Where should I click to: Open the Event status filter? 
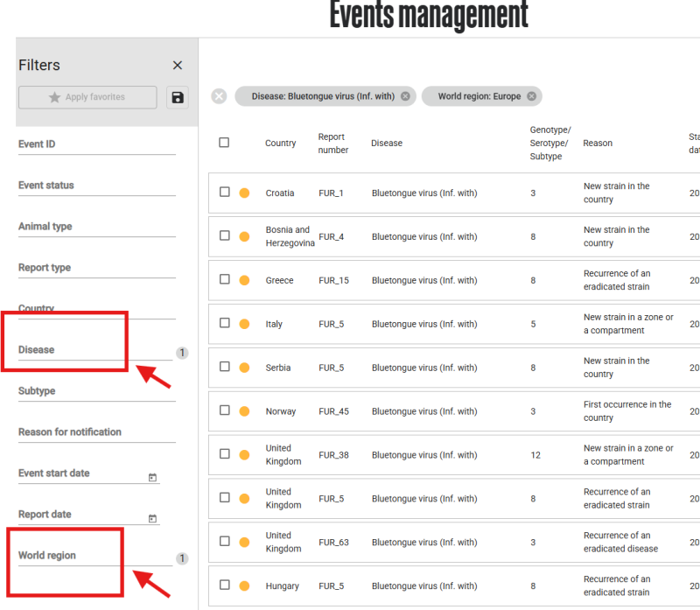click(x=96, y=186)
